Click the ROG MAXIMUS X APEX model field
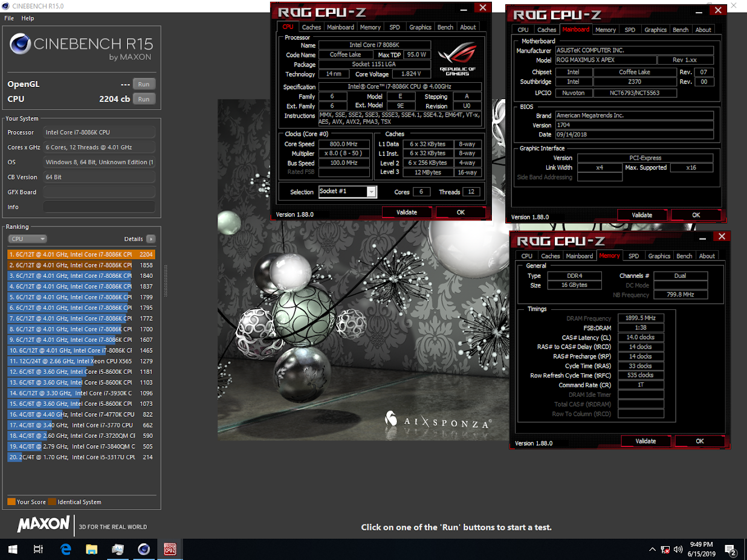The width and height of the screenshot is (747, 560). click(x=605, y=60)
